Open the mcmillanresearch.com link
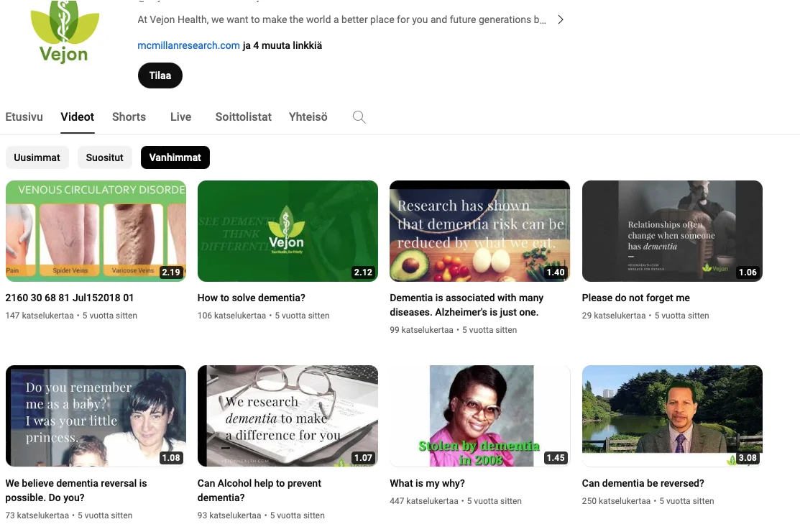 pyautogui.click(x=188, y=45)
